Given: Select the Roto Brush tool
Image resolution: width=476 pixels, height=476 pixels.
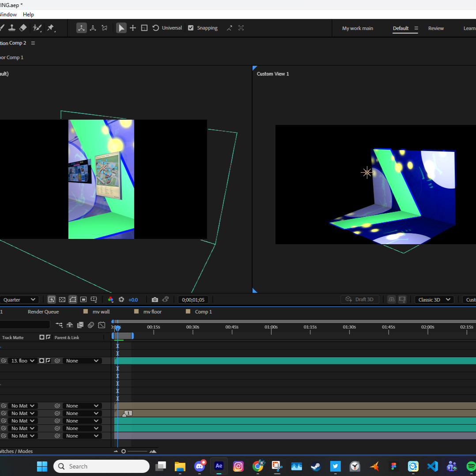Looking at the screenshot, I should (36, 27).
